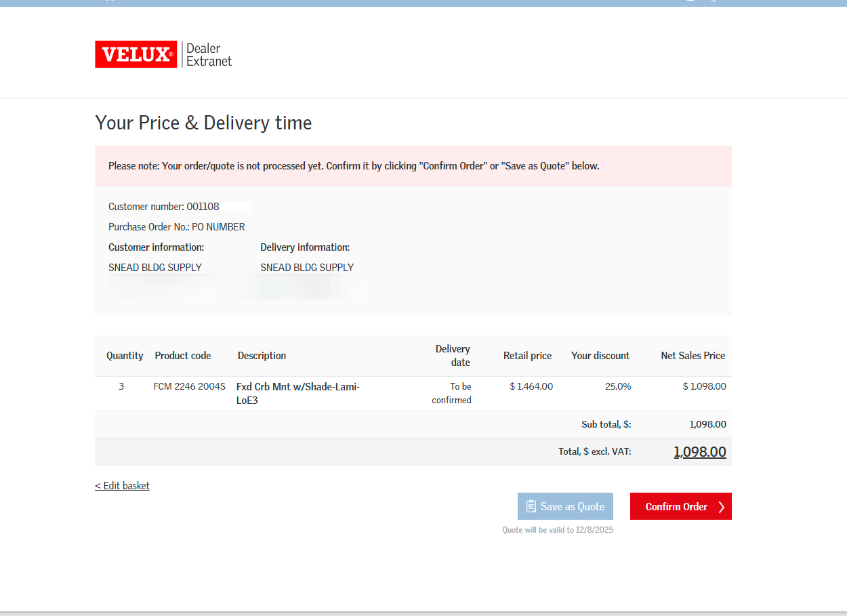Click the VELUX logo
This screenshot has width=847, height=616.
pyautogui.click(x=136, y=54)
